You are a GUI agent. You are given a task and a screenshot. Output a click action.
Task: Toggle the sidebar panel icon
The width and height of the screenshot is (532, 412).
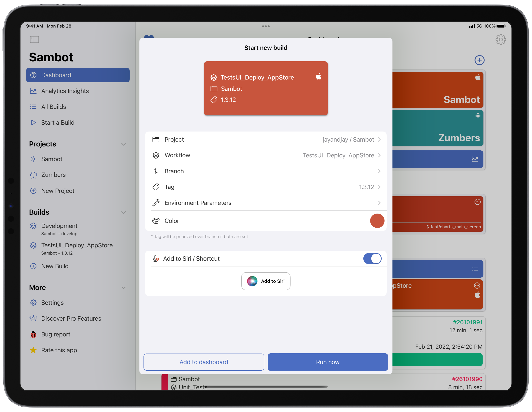[34, 39]
